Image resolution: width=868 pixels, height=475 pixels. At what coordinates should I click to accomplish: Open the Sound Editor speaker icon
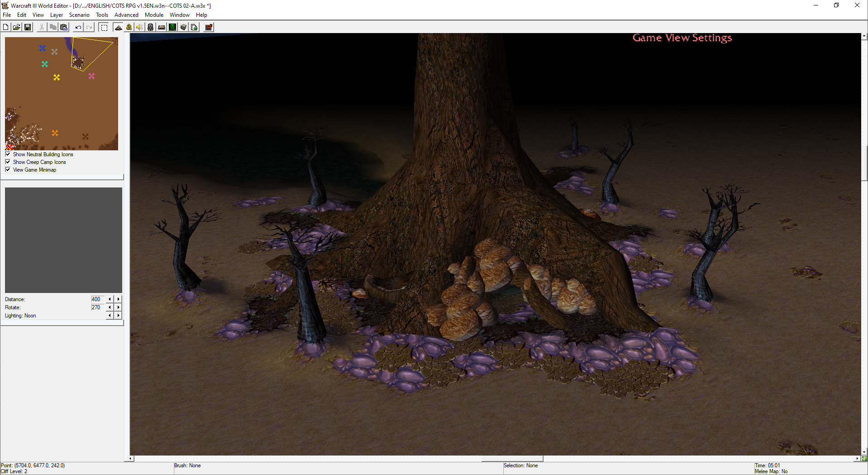click(x=139, y=27)
